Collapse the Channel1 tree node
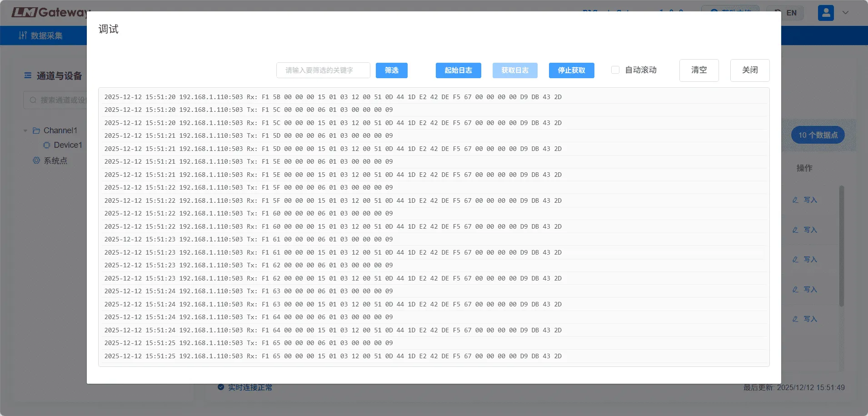Screen dimensions: 868x416 25,131
